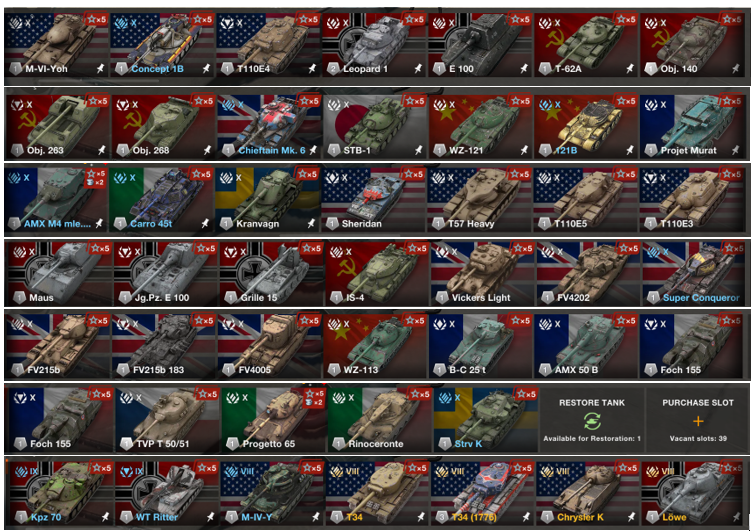Screen dimensions: 753x531
Task: Click the Rinoceronte tank name label
Action: click(x=376, y=444)
